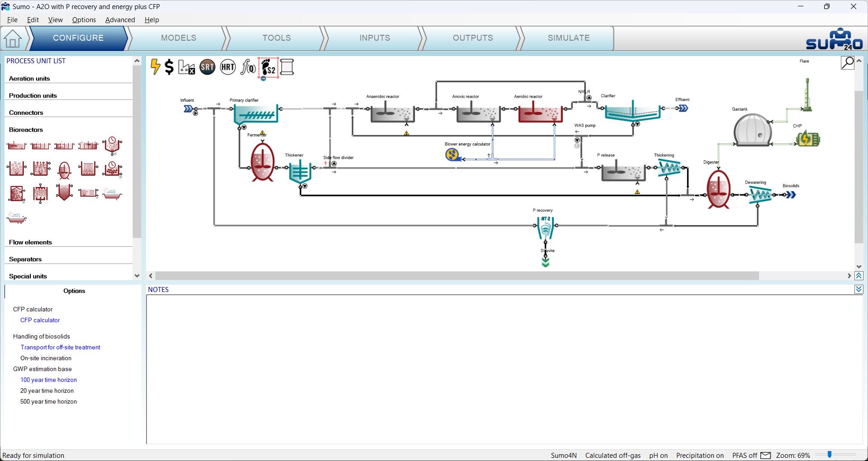
Task: Open the SRT calculator icon
Action: point(208,67)
